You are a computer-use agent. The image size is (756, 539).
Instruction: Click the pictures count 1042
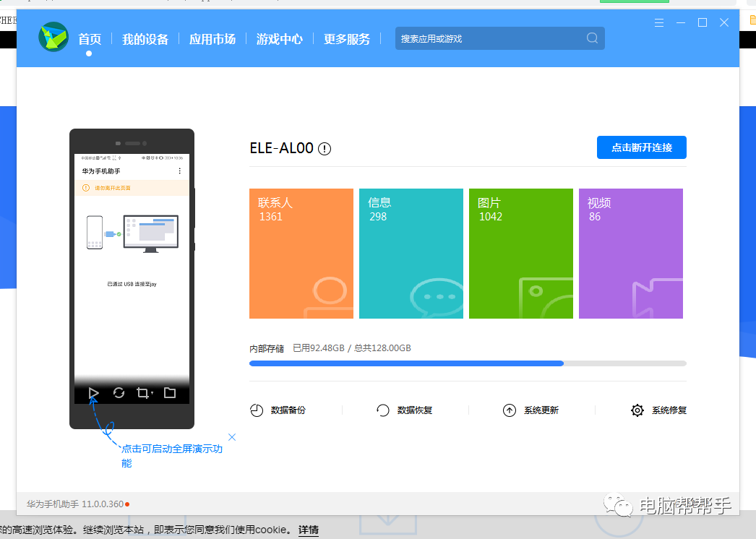click(490, 217)
